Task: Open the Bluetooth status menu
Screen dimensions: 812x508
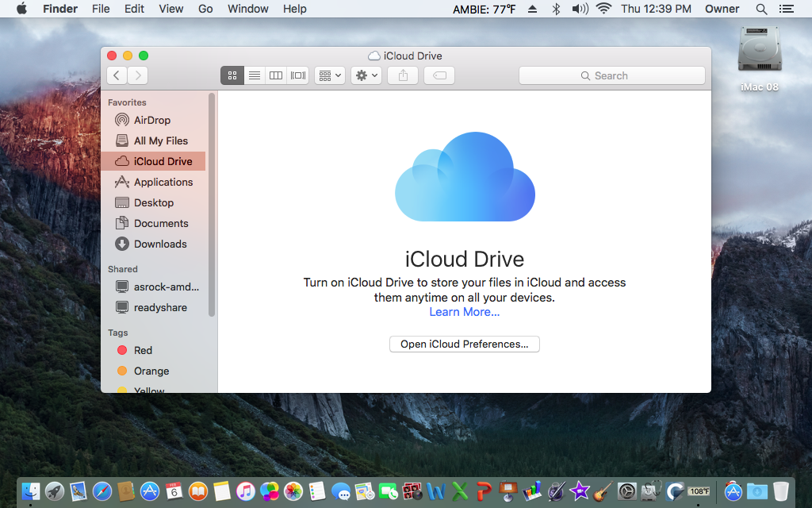Action: pyautogui.click(x=556, y=9)
